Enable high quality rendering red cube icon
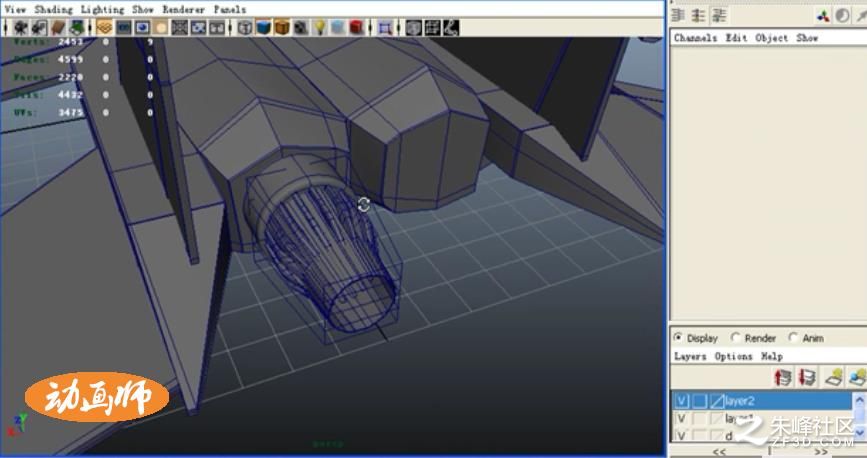The image size is (867, 458). [357, 27]
